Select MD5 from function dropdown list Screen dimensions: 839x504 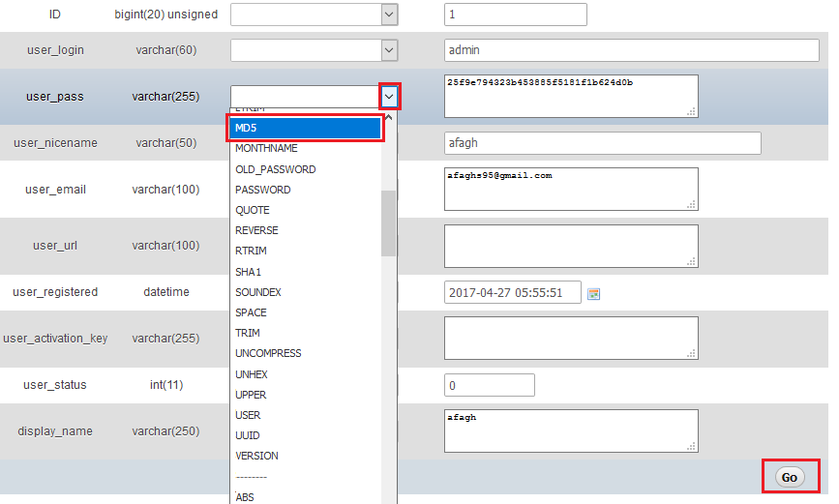[305, 129]
